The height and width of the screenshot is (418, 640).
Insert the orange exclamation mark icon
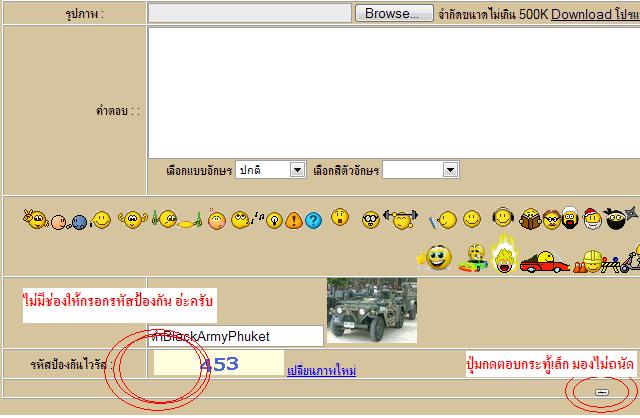tap(293, 220)
